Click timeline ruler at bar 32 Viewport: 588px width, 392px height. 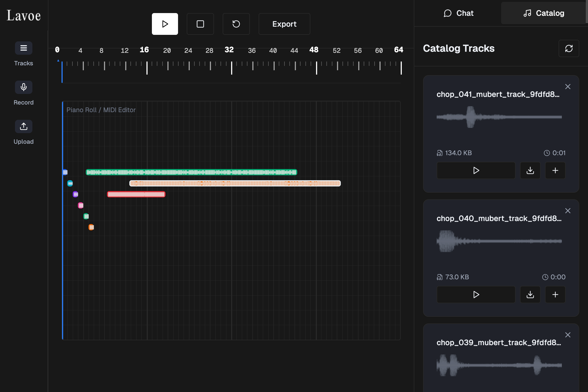231,68
